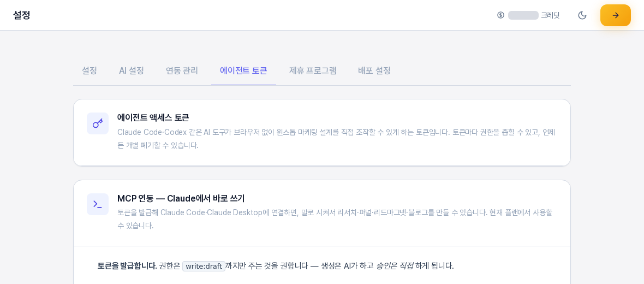Click the description starting with Claude Code·Codex 같은
Image resolution: width=644 pixels, height=284 pixels.
pos(336,139)
